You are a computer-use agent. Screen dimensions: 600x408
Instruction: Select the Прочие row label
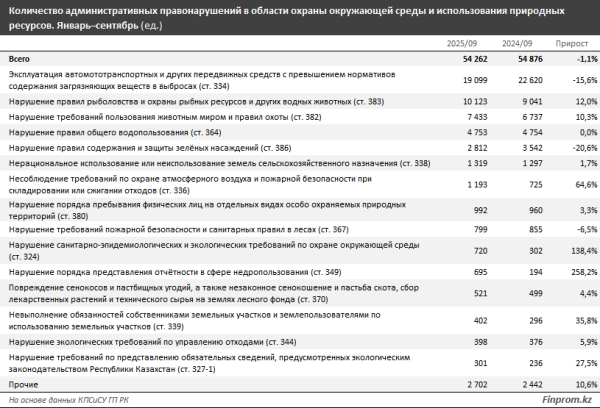(25, 383)
